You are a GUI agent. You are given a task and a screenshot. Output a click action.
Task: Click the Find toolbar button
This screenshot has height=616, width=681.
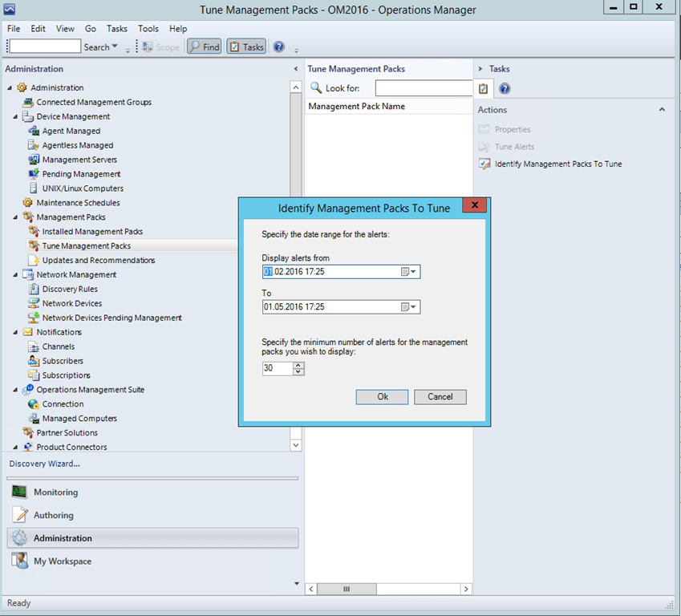[x=205, y=47]
